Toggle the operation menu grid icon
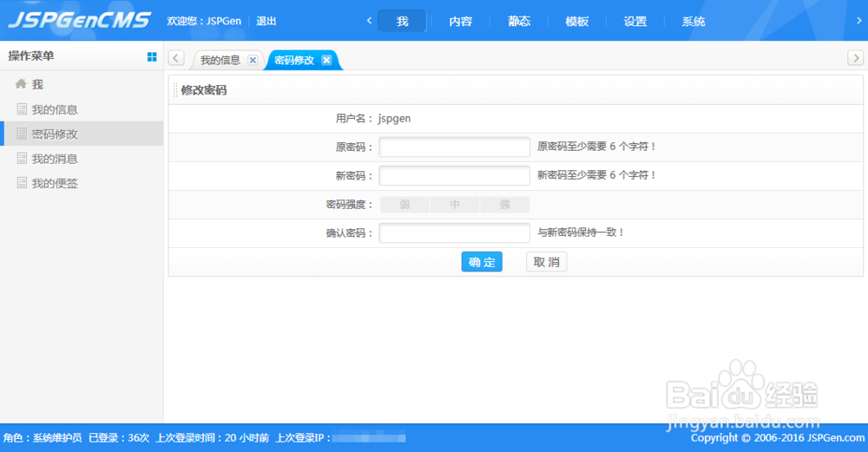 click(152, 56)
